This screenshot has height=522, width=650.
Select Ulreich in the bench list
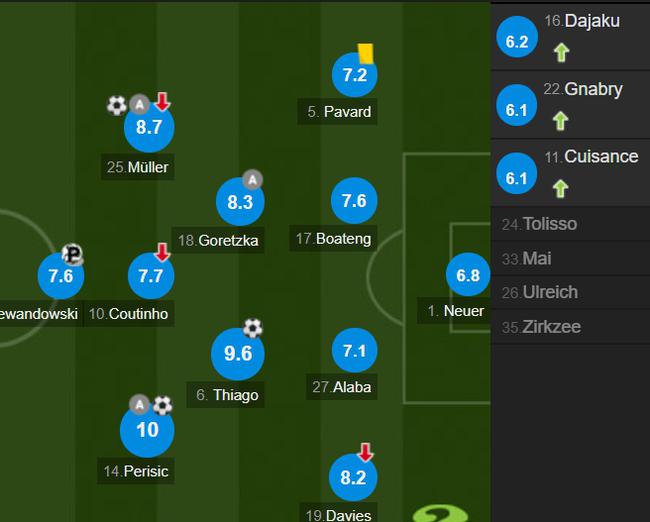[x=570, y=292]
